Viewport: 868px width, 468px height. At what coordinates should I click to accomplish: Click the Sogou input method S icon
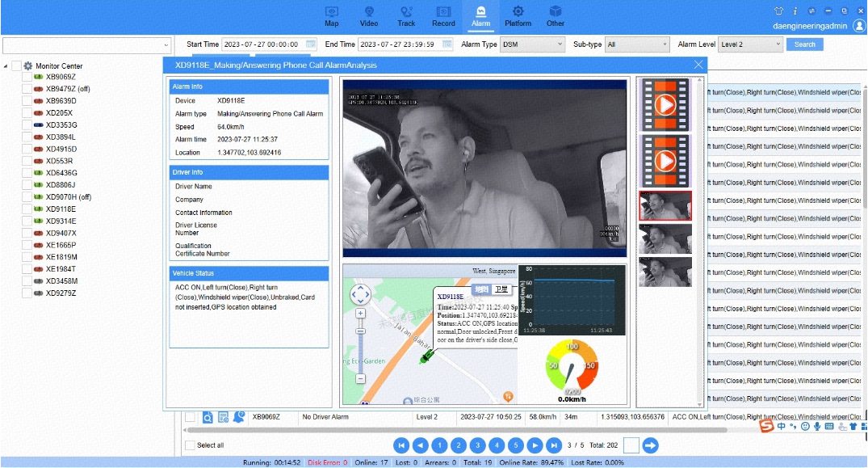point(767,426)
